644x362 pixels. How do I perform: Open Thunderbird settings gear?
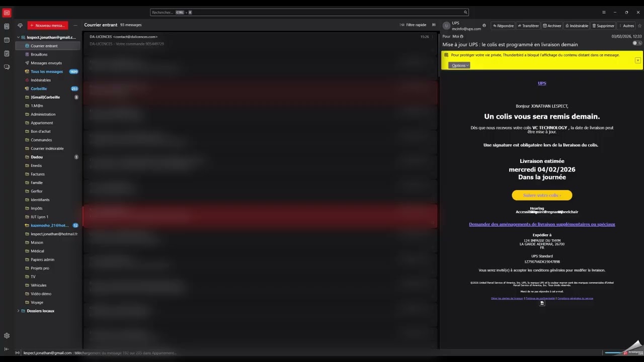coord(7,336)
